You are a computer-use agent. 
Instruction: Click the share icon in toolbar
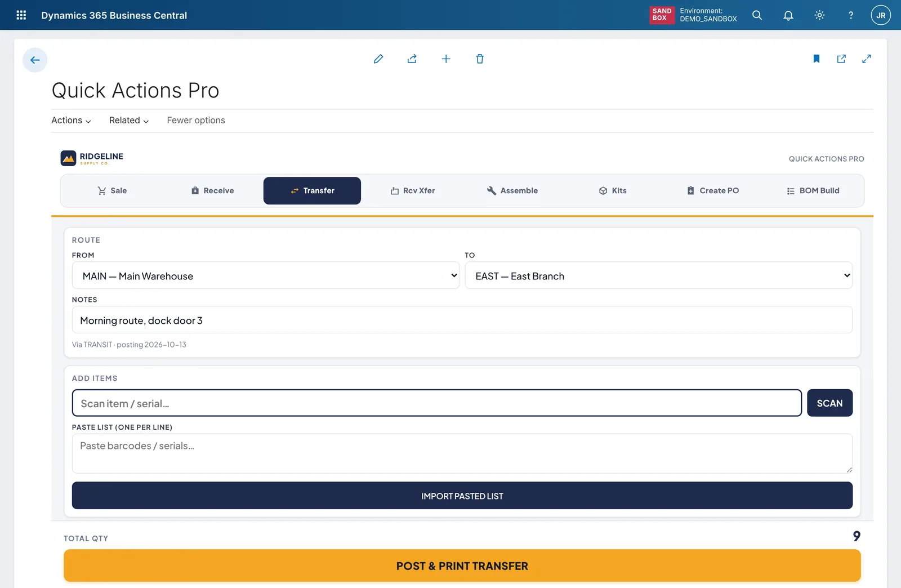[x=412, y=59]
